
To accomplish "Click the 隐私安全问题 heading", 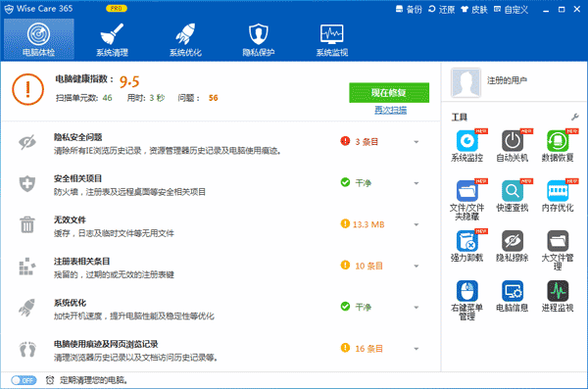I will [78, 137].
